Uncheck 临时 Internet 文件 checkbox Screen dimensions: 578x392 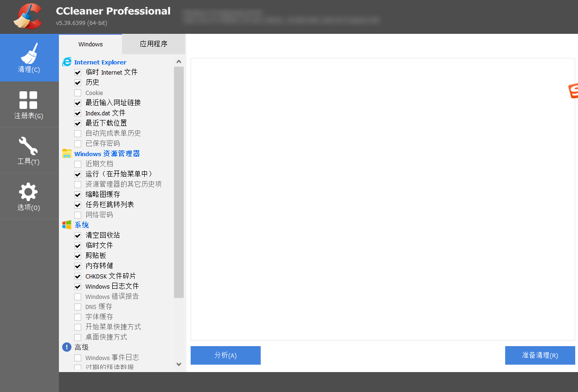pos(77,73)
